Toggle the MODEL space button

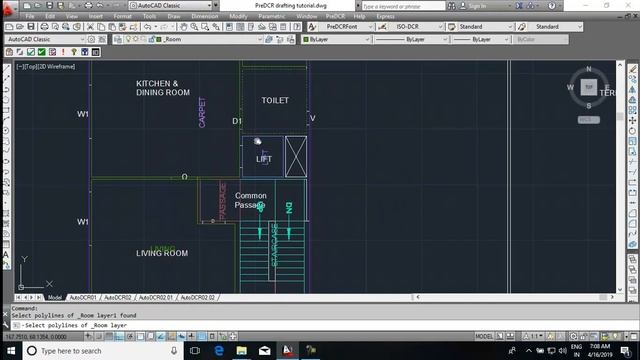(x=484, y=336)
